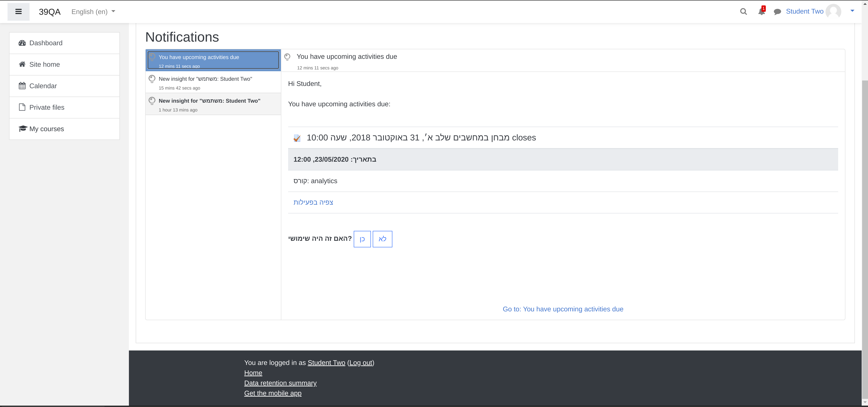Toggle the hamburger side panel button
Viewport: 868px width, 407px height.
click(19, 12)
